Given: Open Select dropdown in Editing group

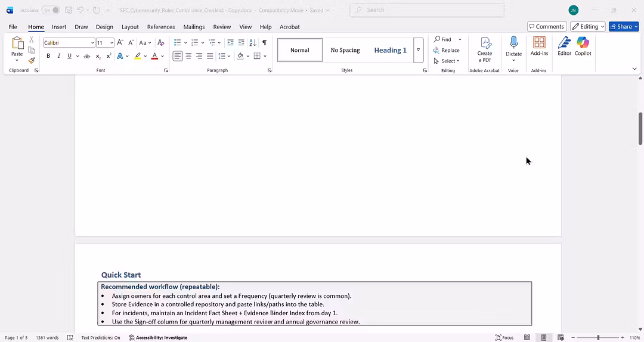Looking at the screenshot, I should [x=447, y=61].
